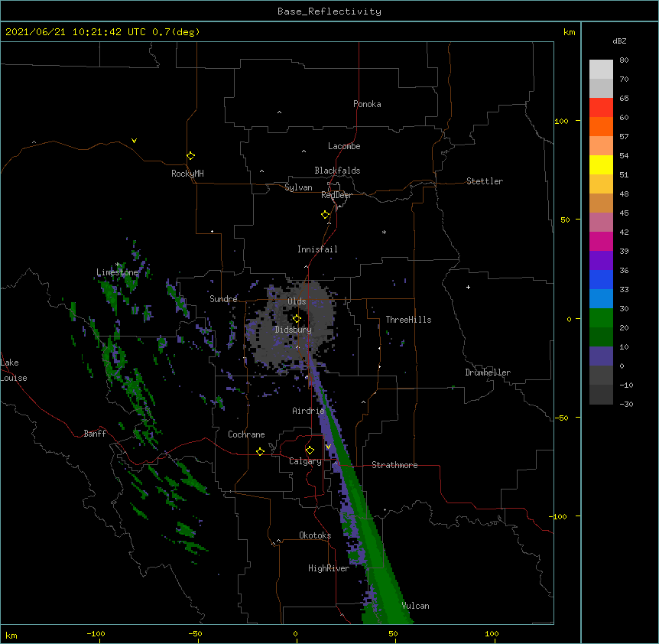Pick the red 60-65 dBZ legend swatch
The width and height of the screenshot is (659, 644).
(x=601, y=108)
